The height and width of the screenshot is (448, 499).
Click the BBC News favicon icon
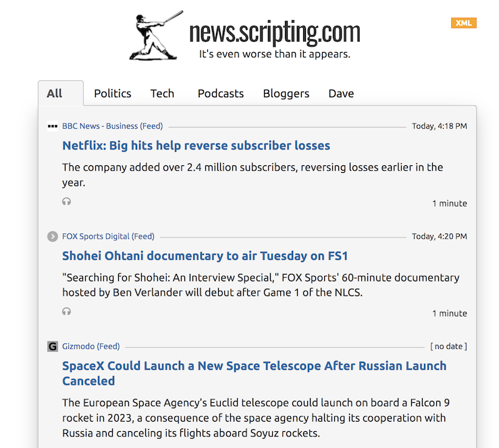point(53,126)
